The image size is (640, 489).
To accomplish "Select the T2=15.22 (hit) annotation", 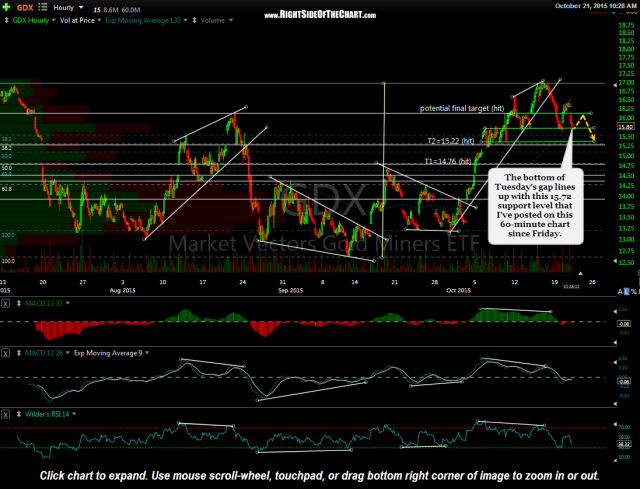I will coord(451,141).
